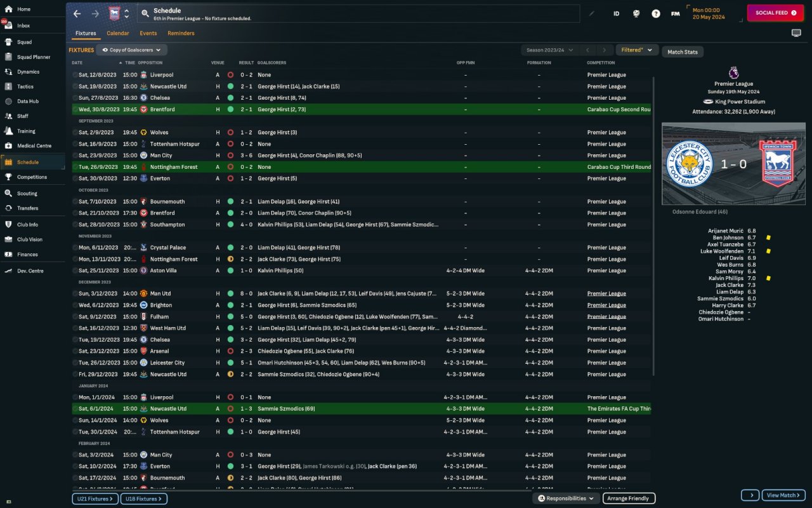812x508 pixels.
Task: Toggle the marker beside the Sat, 12/8/2023 Liverpool fixture
Action: pyautogui.click(x=75, y=75)
